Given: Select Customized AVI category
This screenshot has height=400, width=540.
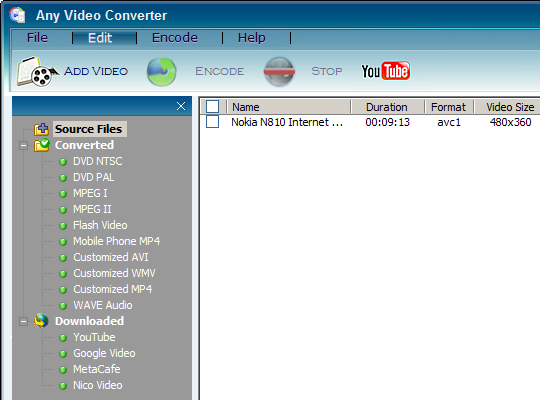Looking at the screenshot, I should tap(111, 257).
